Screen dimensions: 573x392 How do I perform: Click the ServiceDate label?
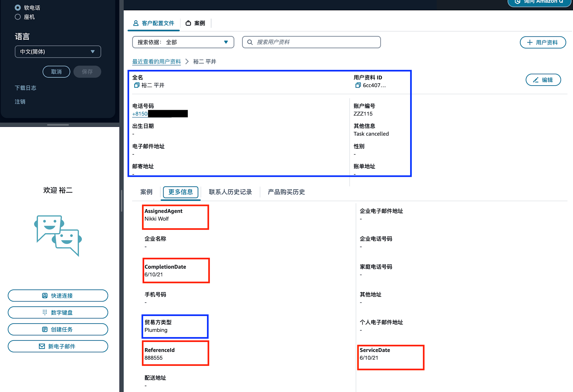(x=375, y=350)
